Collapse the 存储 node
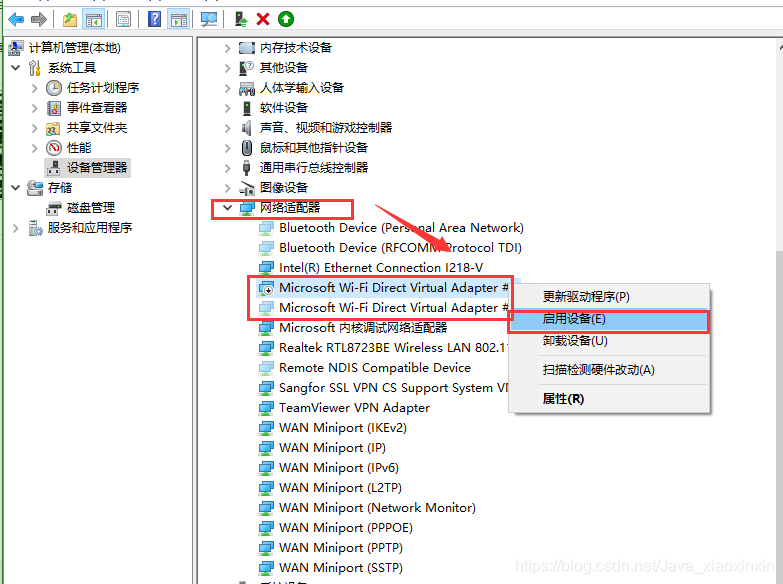Screen dimensions: 783x584 tap(15, 187)
